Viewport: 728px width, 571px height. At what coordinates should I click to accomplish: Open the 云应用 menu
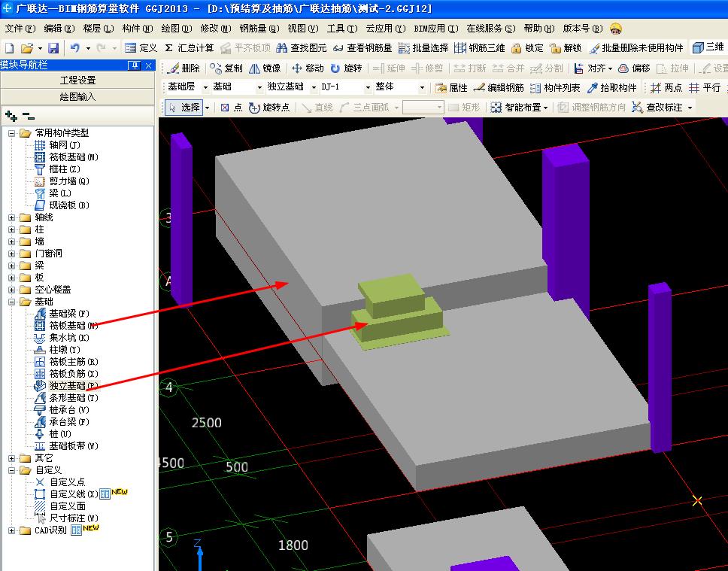[385, 29]
